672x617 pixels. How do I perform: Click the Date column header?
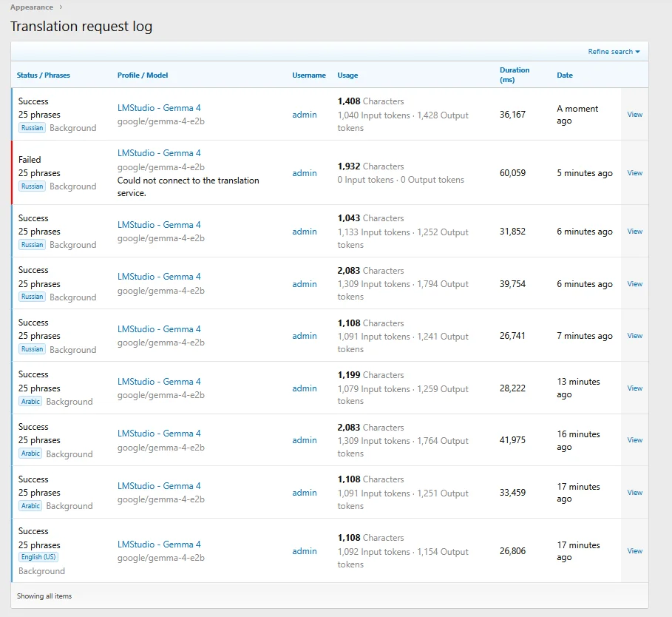pos(565,75)
